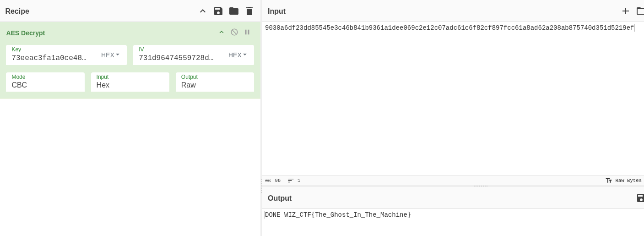Open IV format HEX dropdown

[x=238, y=55]
